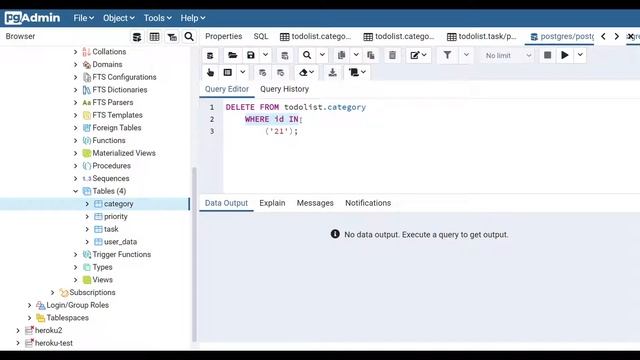This screenshot has height=360, width=640.
Task: Click the Search Objects magnifier in Browser panel
Action: pos(189,37)
